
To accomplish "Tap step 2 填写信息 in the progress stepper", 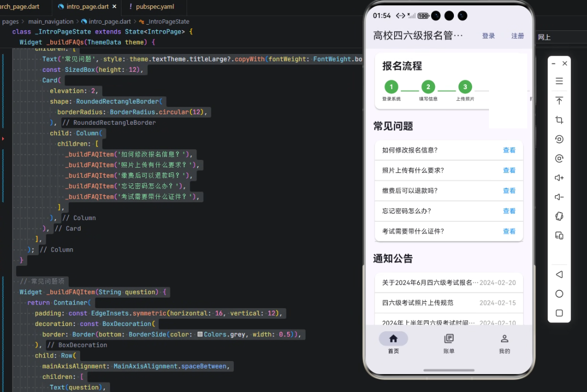I will pyautogui.click(x=428, y=87).
